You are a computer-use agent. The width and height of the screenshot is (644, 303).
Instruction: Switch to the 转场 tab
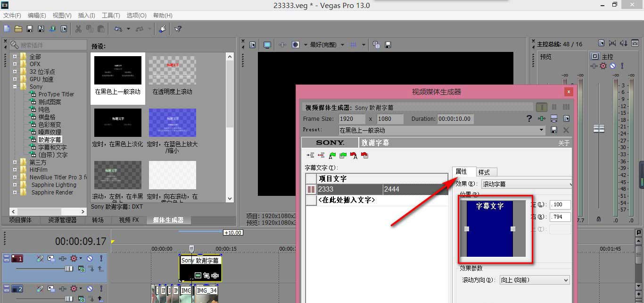click(x=98, y=220)
